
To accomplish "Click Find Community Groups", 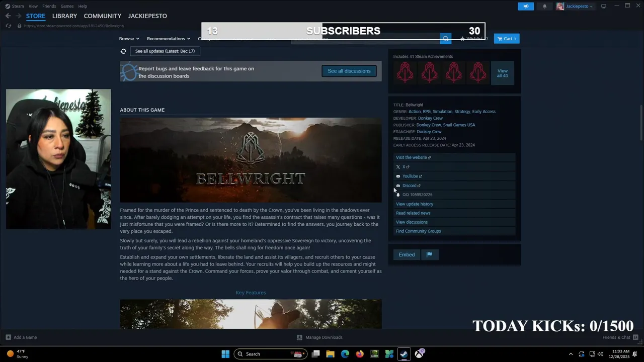I will 454,231.
